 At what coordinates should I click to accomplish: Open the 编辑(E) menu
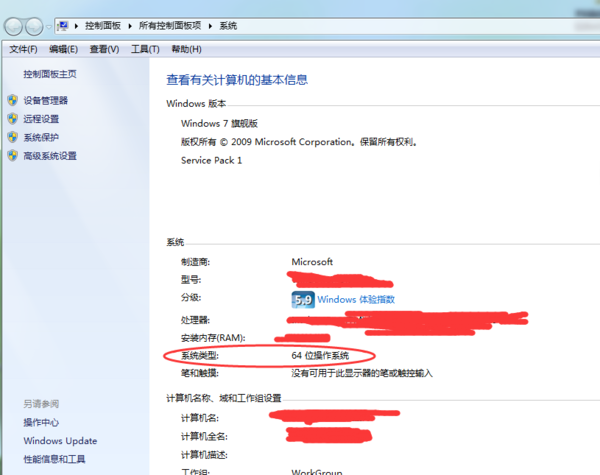[64, 49]
